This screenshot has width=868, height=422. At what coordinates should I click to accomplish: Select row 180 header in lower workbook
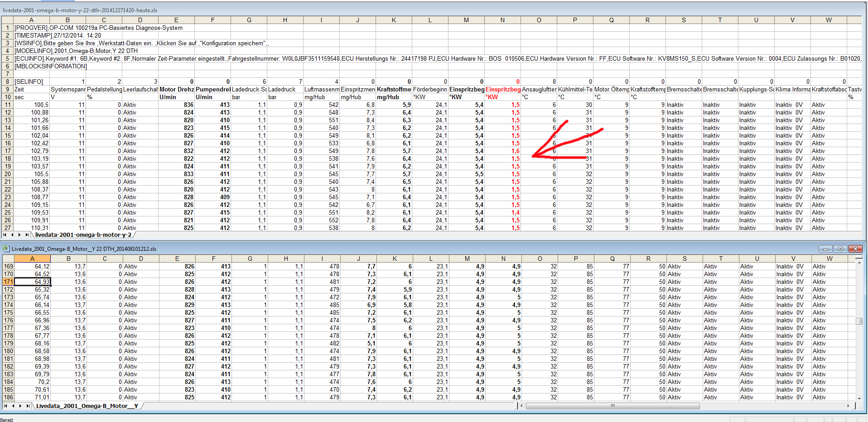[x=8, y=351]
